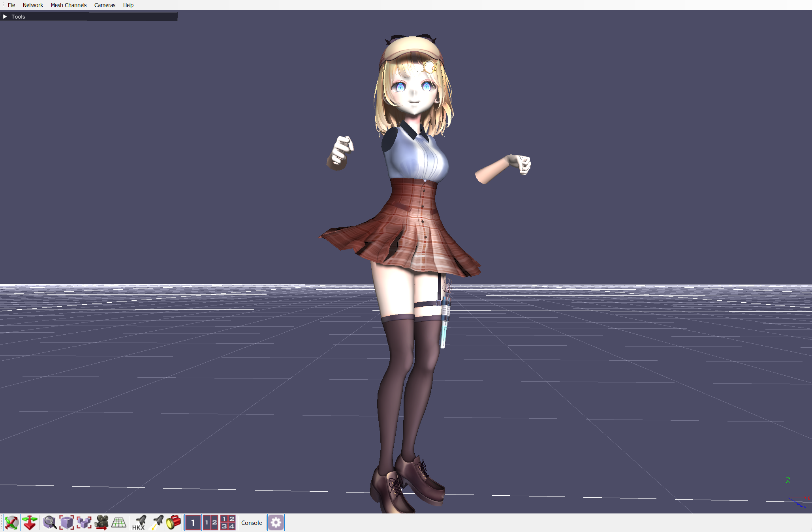Toggle the red flashlight lighting icon
The image size is (812, 532).
point(173,523)
